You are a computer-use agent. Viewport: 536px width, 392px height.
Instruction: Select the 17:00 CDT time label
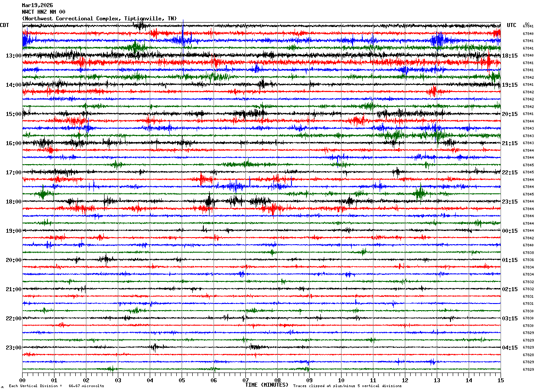(14, 173)
